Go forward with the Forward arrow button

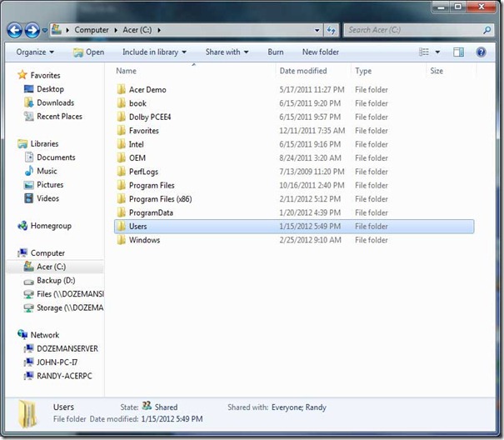coord(32,31)
